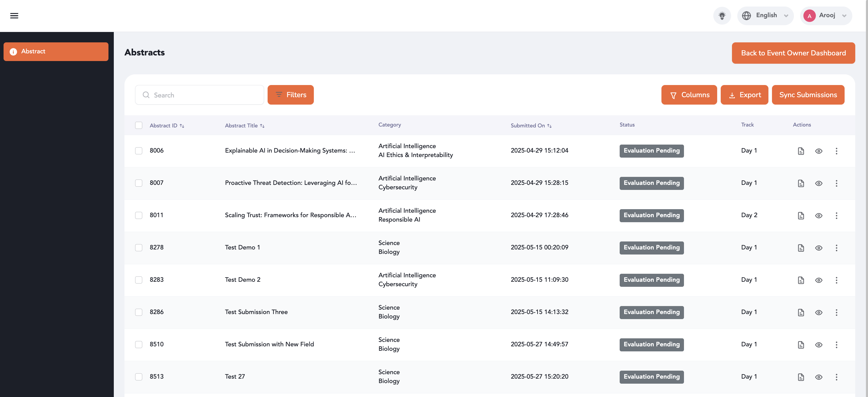Sort by Submitted On column
Image resolution: width=868 pixels, height=397 pixels.
[531, 126]
